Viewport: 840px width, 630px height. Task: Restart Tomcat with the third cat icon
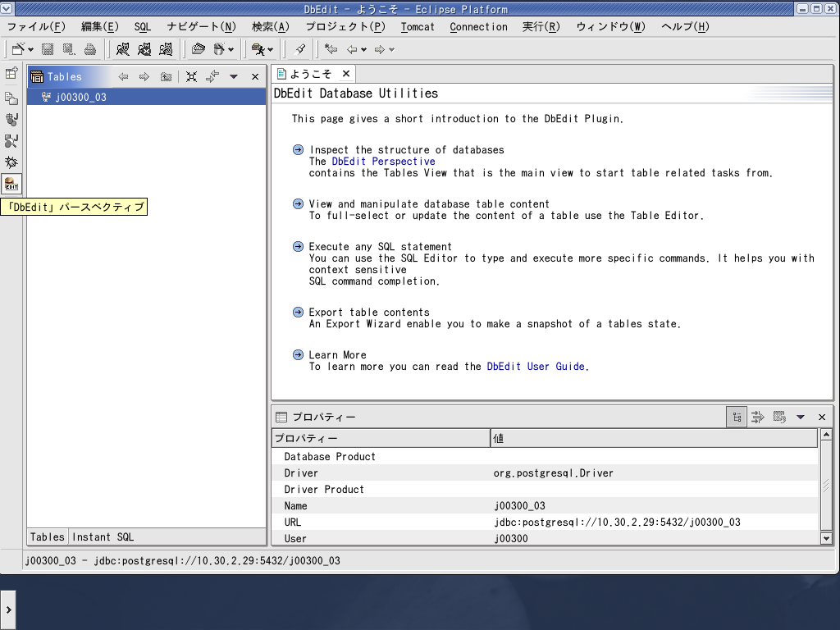pyautogui.click(x=166, y=49)
